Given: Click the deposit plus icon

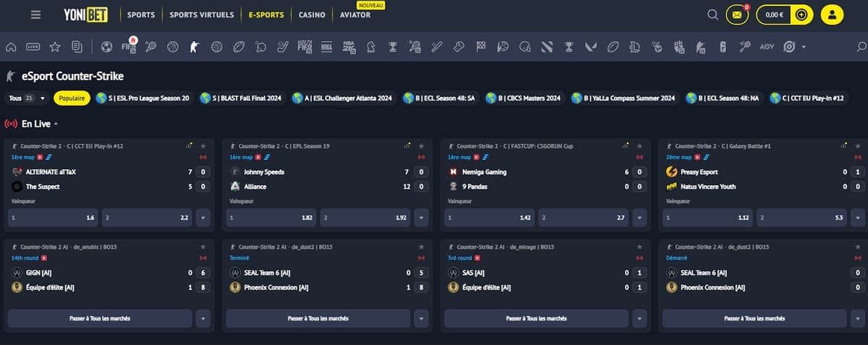Looking at the screenshot, I should tap(800, 14).
